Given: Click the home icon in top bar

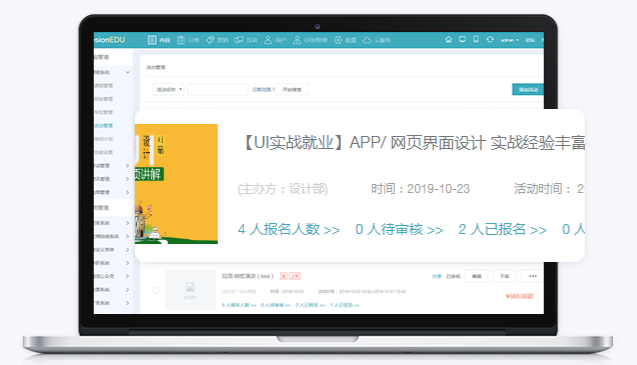Looking at the screenshot, I should 448,39.
